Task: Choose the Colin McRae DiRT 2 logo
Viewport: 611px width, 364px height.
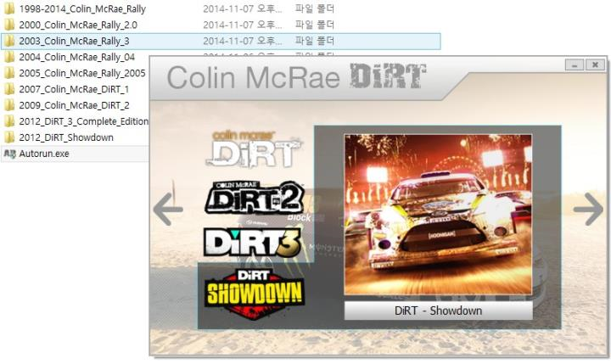Action: (x=254, y=197)
